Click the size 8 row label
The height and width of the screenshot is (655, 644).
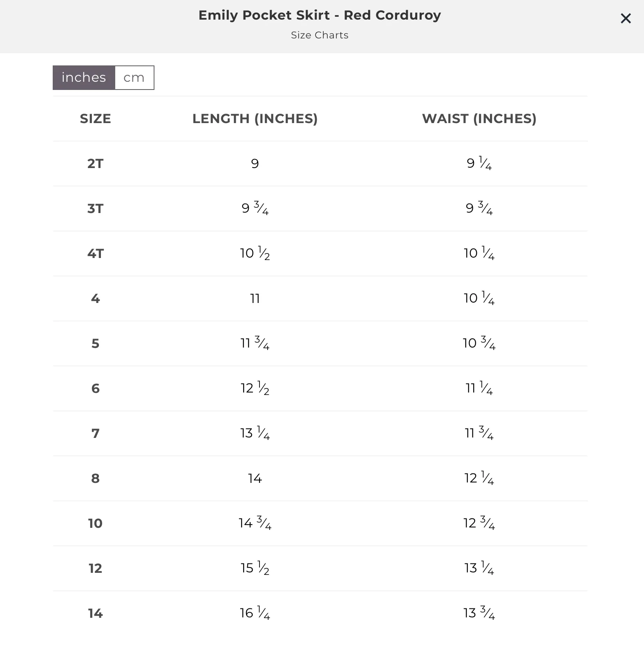(95, 478)
